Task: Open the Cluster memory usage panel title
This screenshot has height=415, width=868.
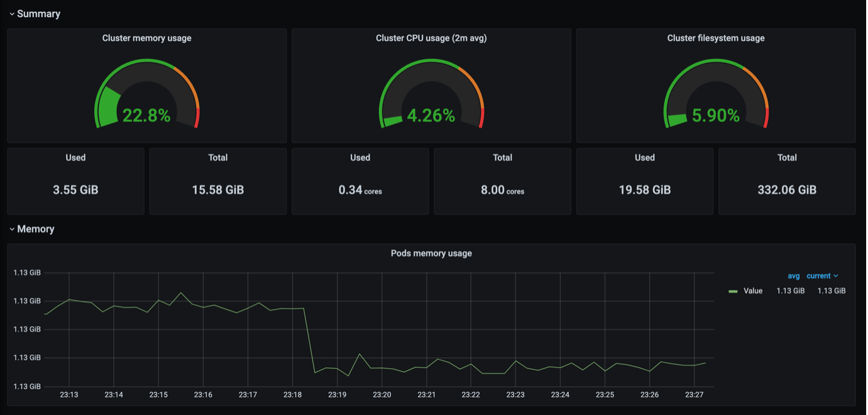Action: point(146,38)
